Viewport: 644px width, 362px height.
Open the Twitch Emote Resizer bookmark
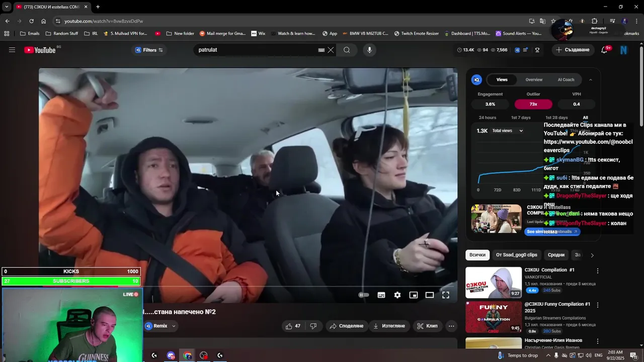click(x=416, y=34)
